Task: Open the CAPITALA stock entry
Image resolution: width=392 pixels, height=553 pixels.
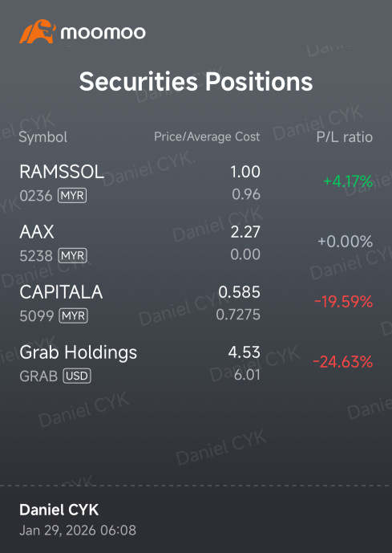Action: point(196,303)
